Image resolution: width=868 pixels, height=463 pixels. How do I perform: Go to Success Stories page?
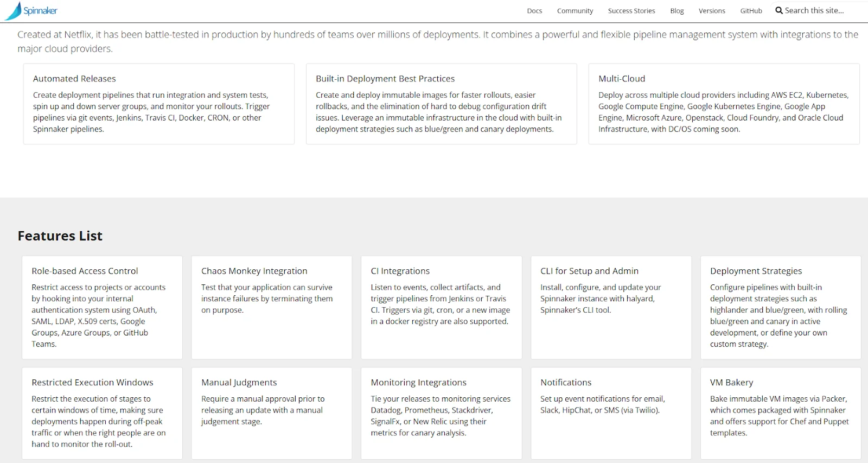pyautogui.click(x=631, y=11)
